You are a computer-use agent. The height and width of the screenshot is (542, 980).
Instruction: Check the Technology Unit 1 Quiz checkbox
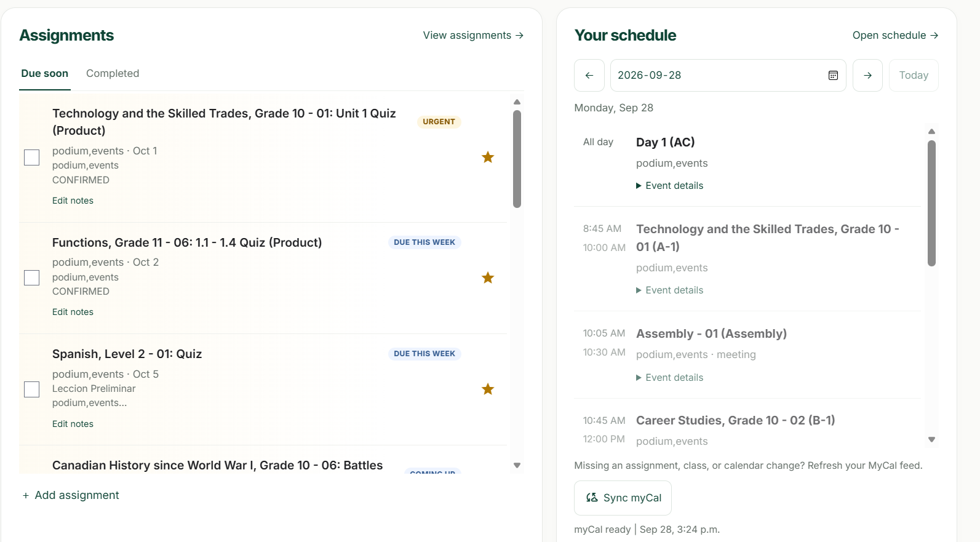(32, 157)
